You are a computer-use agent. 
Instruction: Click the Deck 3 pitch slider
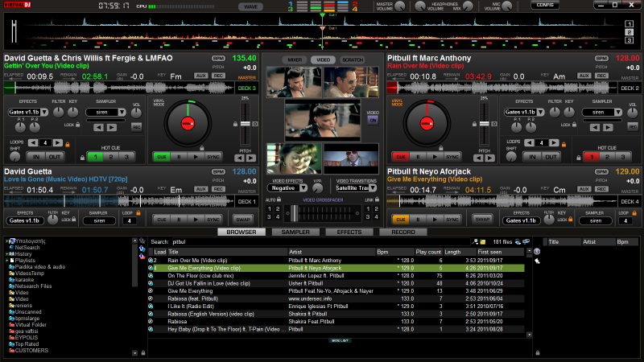[x=246, y=124]
